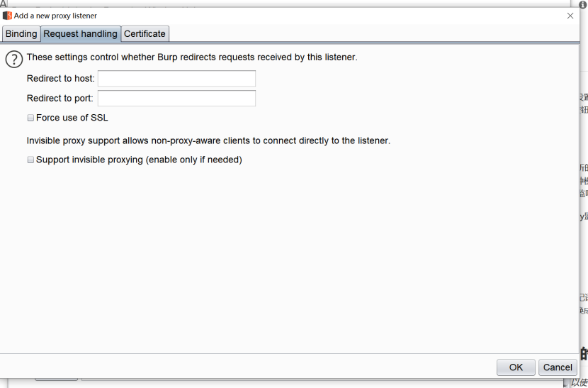This screenshot has height=388, width=588.
Task: Click the info icon behind the dialog
Action: (x=583, y=4)
